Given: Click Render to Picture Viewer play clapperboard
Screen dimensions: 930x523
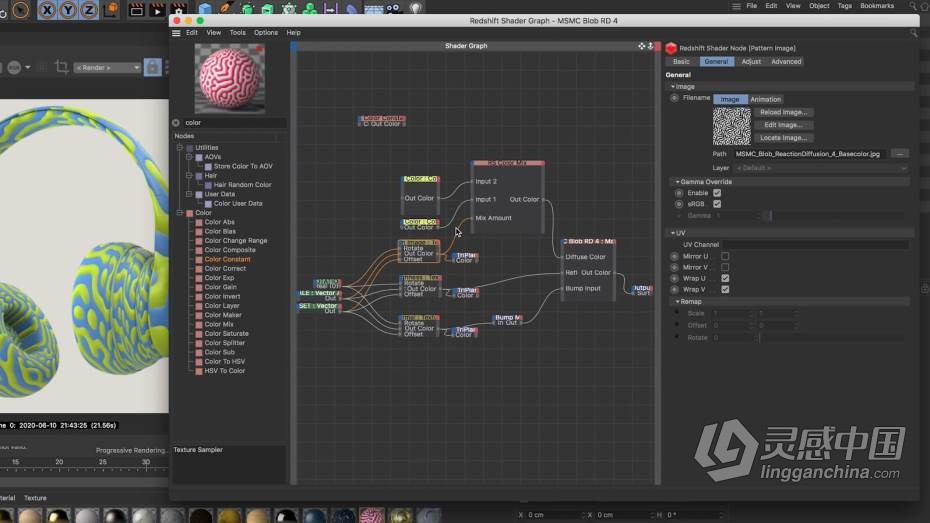Looking at the screenshot, I should click(x=157, y=9).
